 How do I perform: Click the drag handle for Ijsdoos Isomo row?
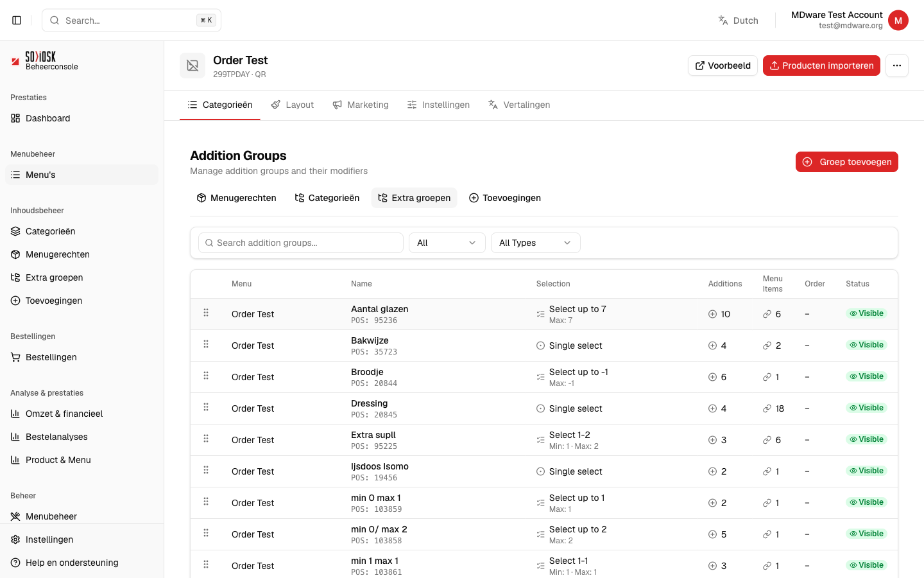206,470
